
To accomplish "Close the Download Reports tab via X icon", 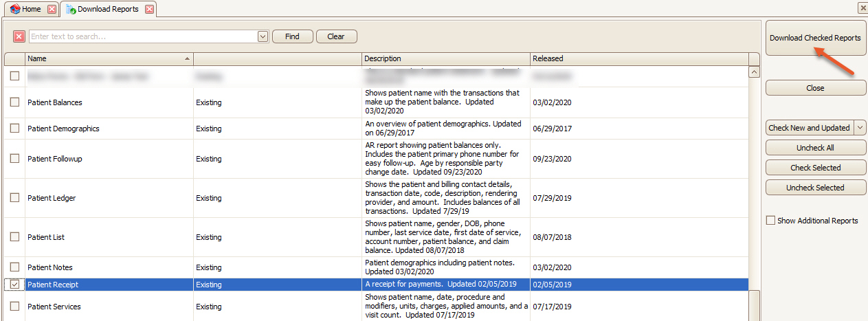I will [x=149, y=10].
